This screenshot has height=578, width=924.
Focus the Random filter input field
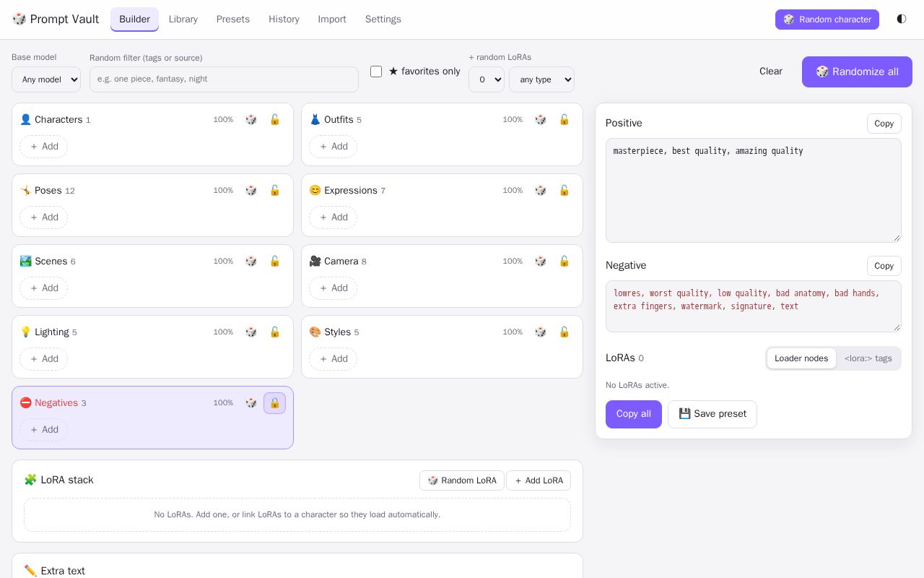tap(224, 79)
